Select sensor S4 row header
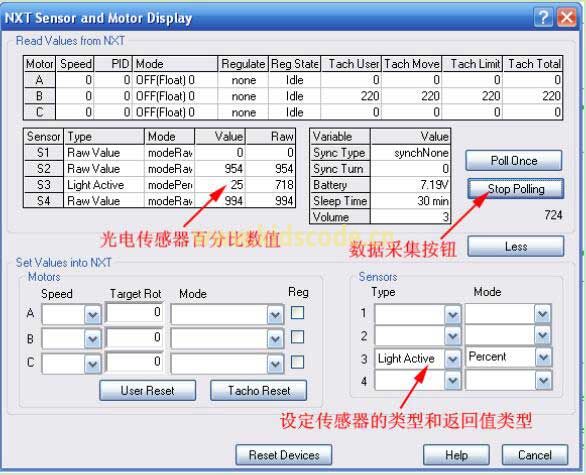 pyautogui.click(x=43, y=201)
